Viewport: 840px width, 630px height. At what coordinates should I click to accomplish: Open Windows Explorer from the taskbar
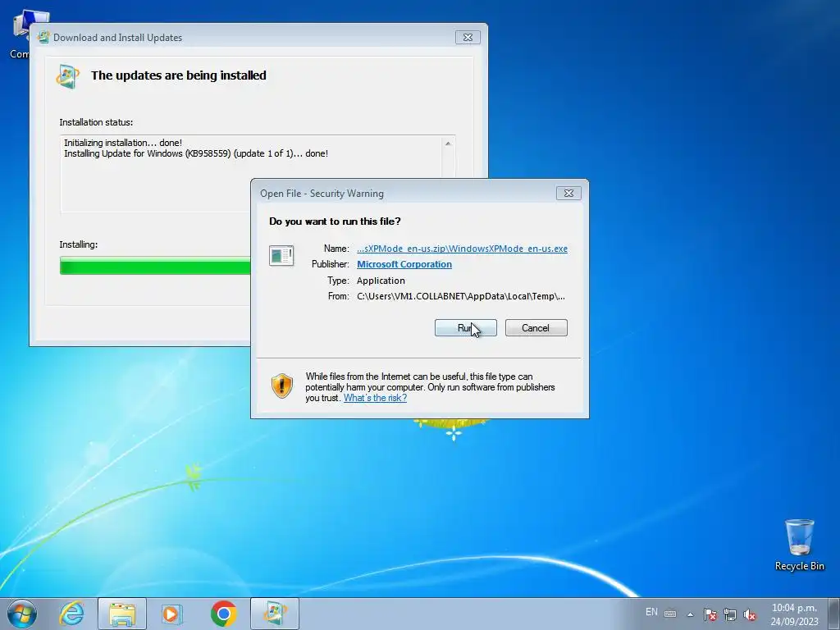(122, 614)
